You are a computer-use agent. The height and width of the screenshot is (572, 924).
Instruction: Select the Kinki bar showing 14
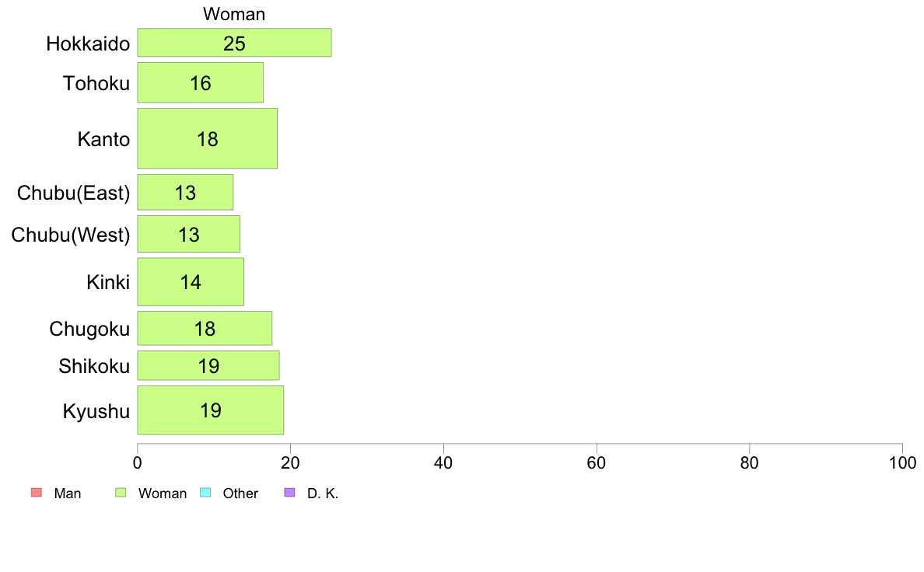191,281
